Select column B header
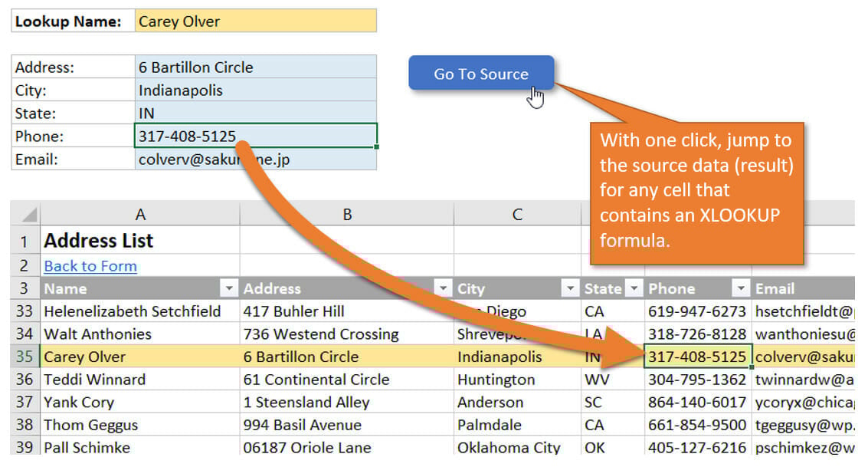 tap(346, 215)
